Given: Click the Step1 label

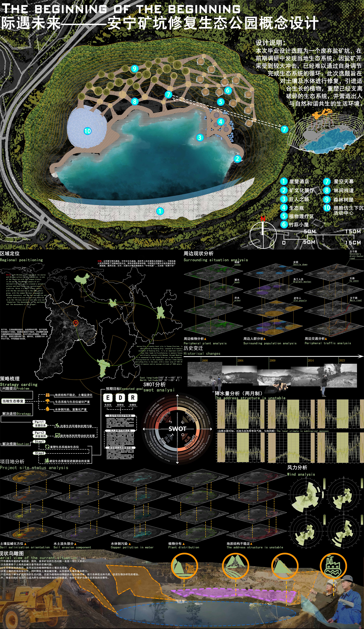Looking at the screenshot, I should coord(39,442).
